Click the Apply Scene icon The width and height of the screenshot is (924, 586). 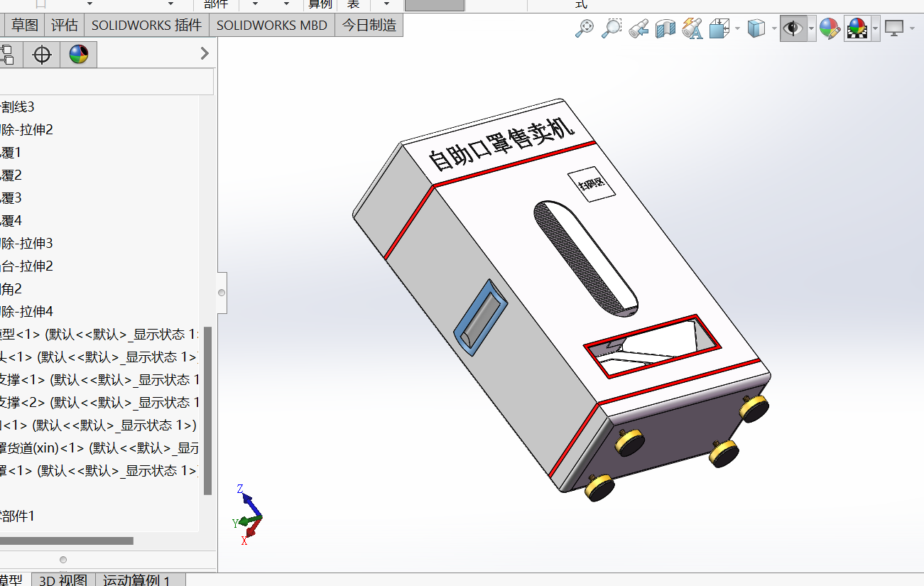point(857,28)
